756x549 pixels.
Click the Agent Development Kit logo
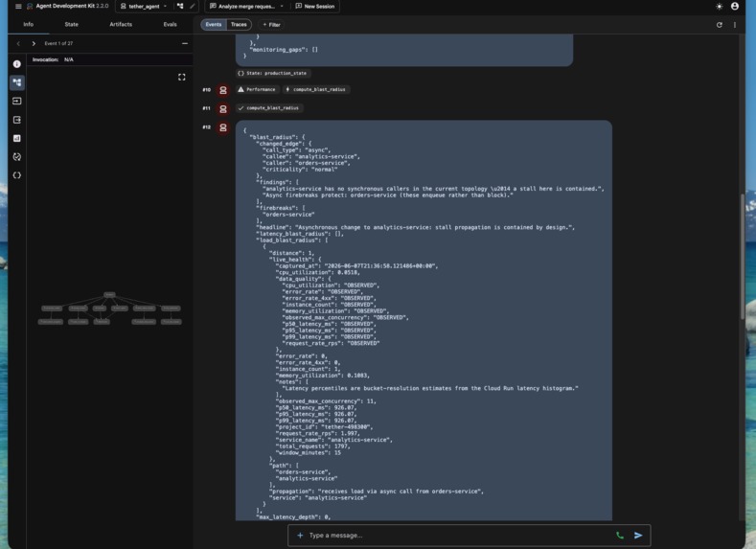click(30, 7)
